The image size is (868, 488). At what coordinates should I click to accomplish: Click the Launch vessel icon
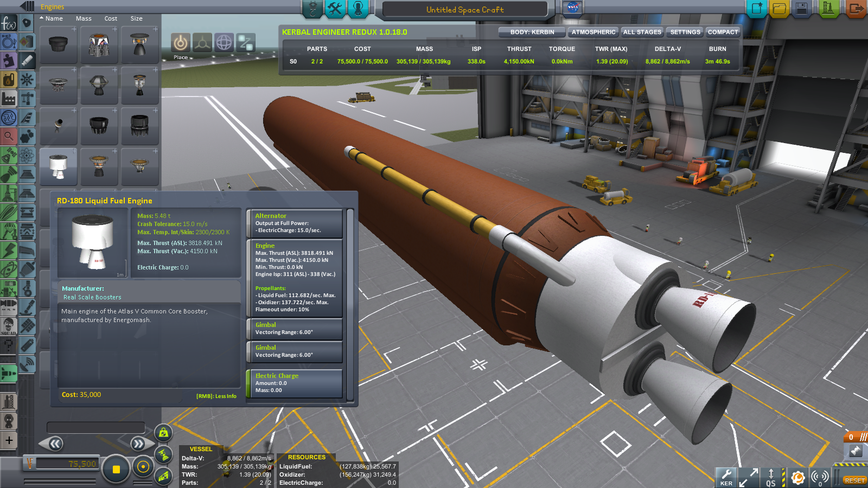828,9
